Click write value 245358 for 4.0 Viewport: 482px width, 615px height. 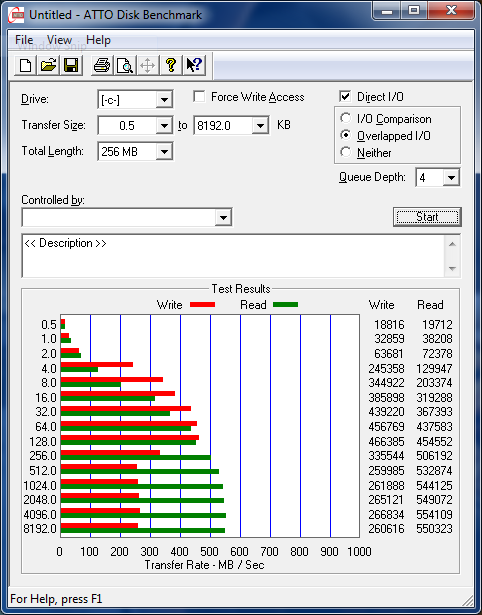click(386, 369)
